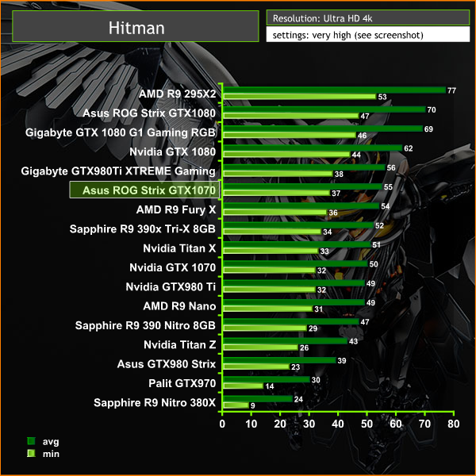Click the 'Resolution: Ultra HD 4k' label
The height and width of the screenshot is (476, 476).
[x=322, y=18]
